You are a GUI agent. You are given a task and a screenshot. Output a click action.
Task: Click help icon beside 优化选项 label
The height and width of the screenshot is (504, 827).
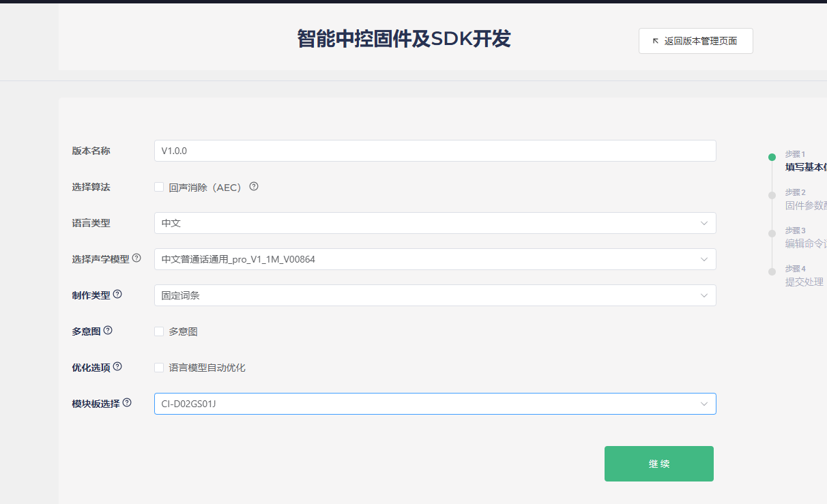117,366
